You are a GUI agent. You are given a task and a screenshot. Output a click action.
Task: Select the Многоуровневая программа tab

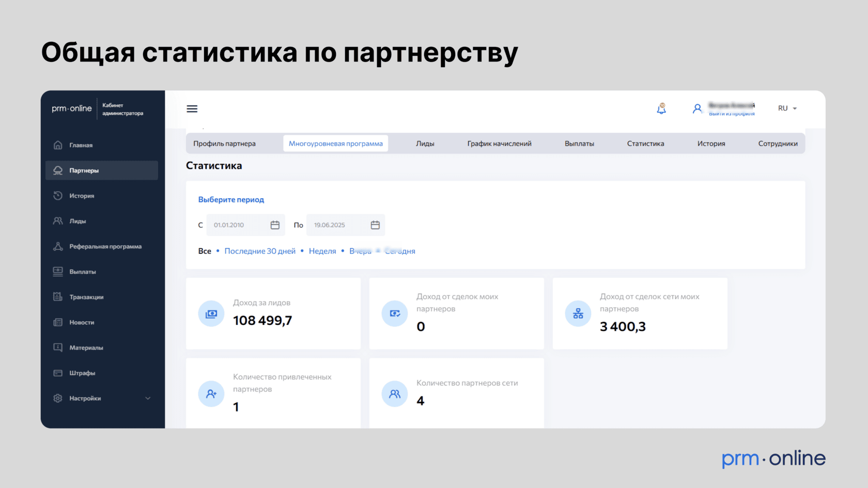pyautogui.click(x=336, y=144)
